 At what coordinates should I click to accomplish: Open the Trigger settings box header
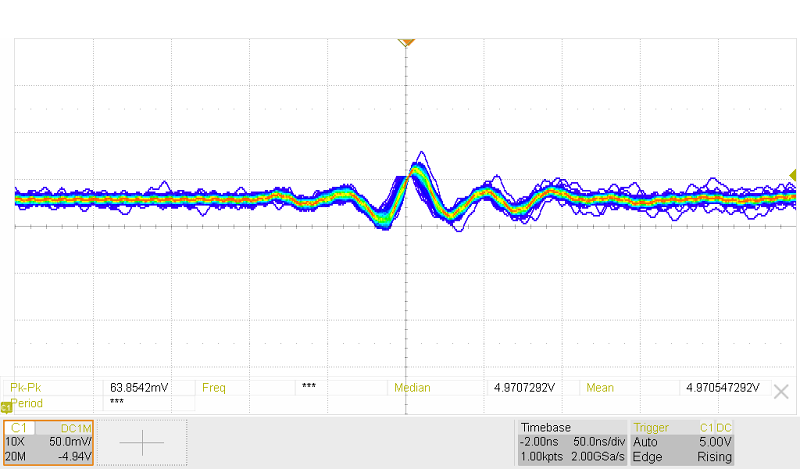tap(654, 427)
